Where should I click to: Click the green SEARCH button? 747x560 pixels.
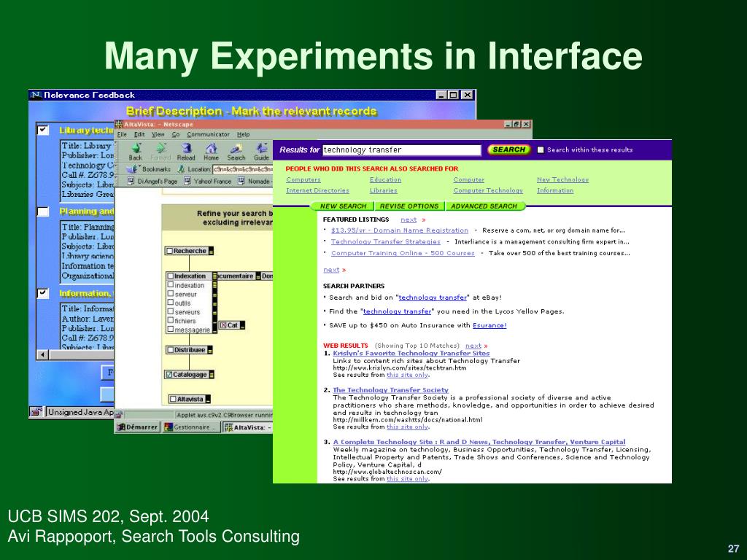[508, 149]
